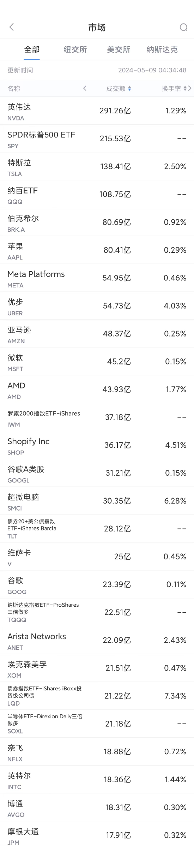Switch to 纳斯达克 tab
This screenshot has width=194, height=868.
click(x=162, y=49)
